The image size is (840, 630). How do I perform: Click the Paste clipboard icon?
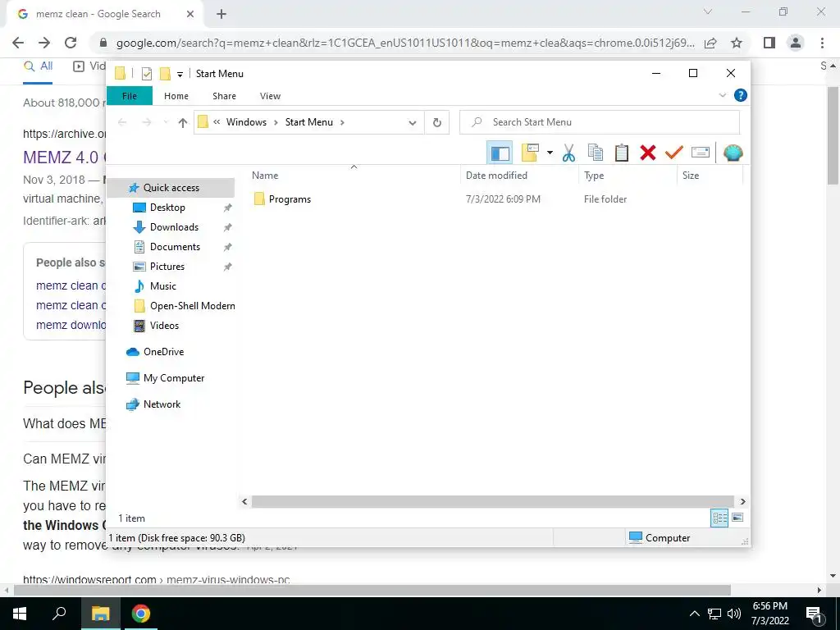coord(622,153)
